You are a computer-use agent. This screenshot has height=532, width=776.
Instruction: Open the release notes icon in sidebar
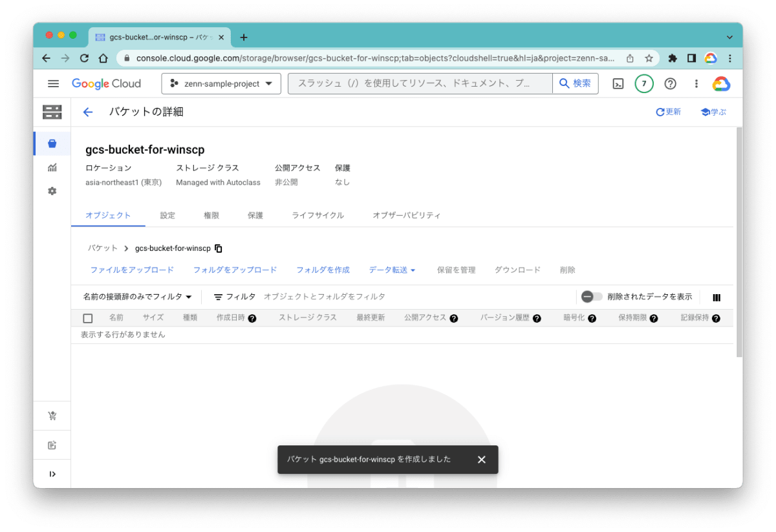coord(52,445)
